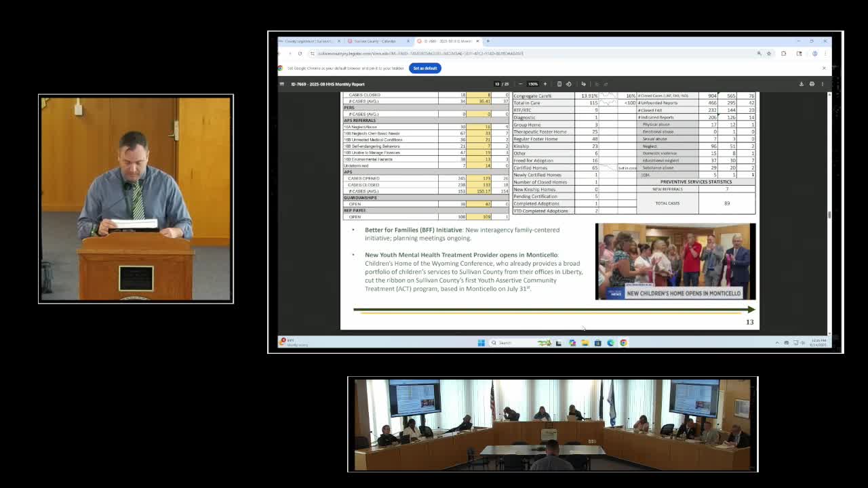868x488 pixels.
Task: Open the PDF viewer more-options menu
Action: coord(823,84)
